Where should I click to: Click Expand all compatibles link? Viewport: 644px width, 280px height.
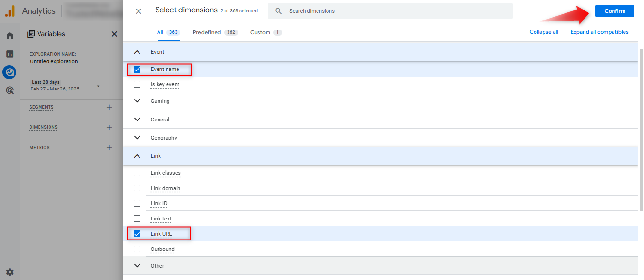click(599, 32)
